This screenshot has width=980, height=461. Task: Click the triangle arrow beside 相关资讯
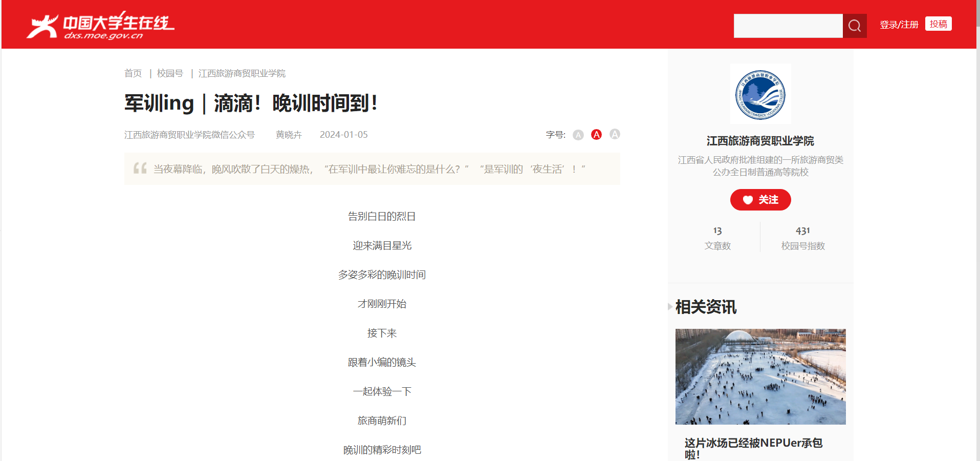pyautogui.click(x=670, y=307)
